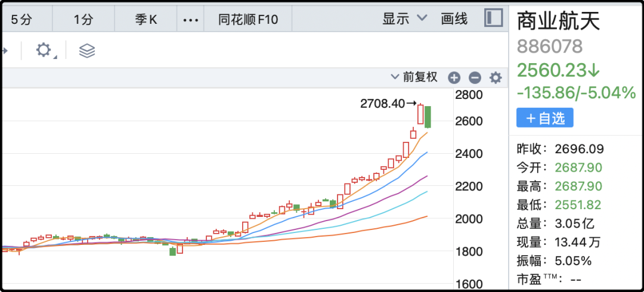This screenshot has height=292, width=644.
Task: Open the more periods ellipsis menu
Action: 191,20
